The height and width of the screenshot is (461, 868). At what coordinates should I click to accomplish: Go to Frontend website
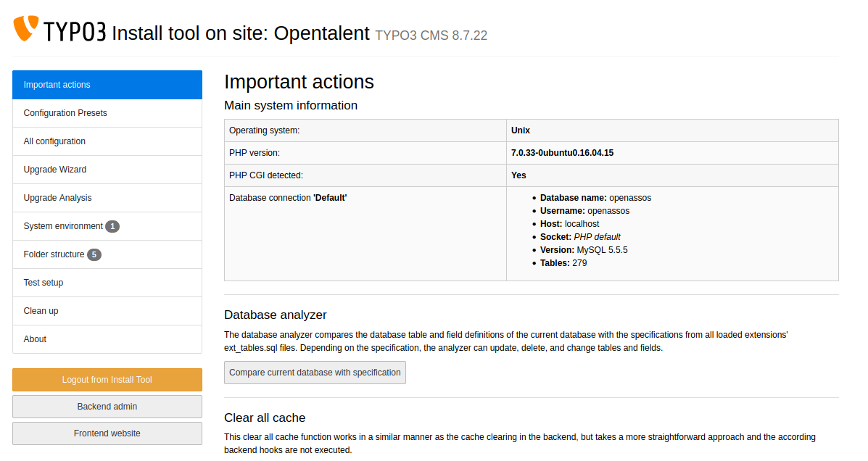107,433
